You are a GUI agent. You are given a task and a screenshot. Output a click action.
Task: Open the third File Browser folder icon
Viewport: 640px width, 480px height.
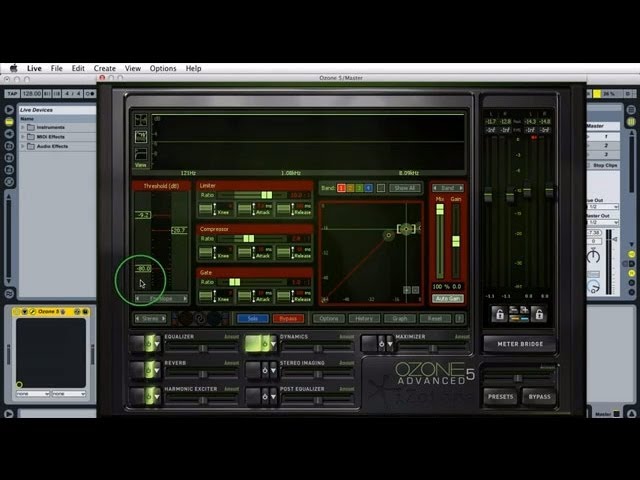tap(9, 169)
